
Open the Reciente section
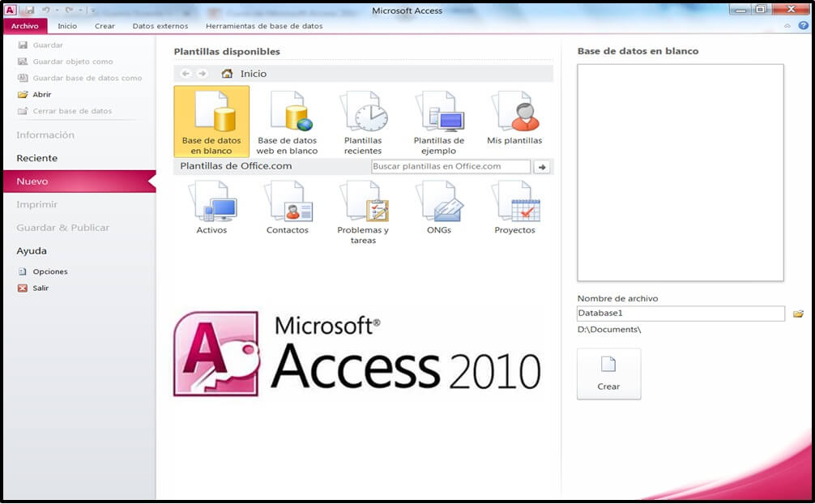[37, 158]
